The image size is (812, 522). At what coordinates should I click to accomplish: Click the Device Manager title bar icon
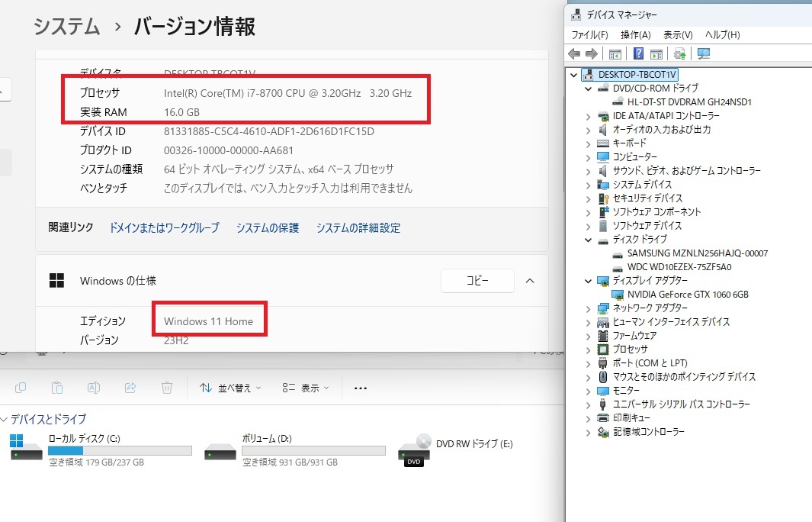pyautogui.click(x=576, y=14)
